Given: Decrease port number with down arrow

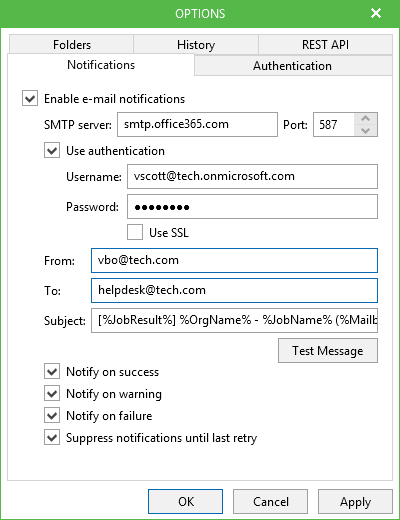Looking at the screenshot, I should coord(366,130).
